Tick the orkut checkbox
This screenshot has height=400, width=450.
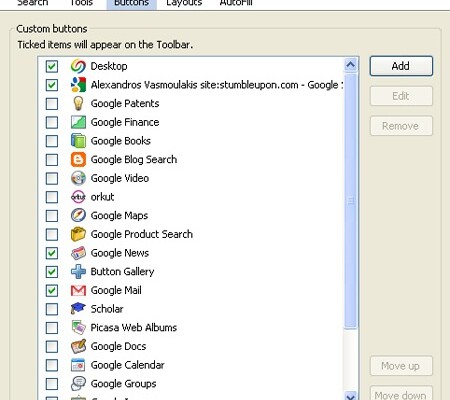pyautogui.click(x=52, y=197)
